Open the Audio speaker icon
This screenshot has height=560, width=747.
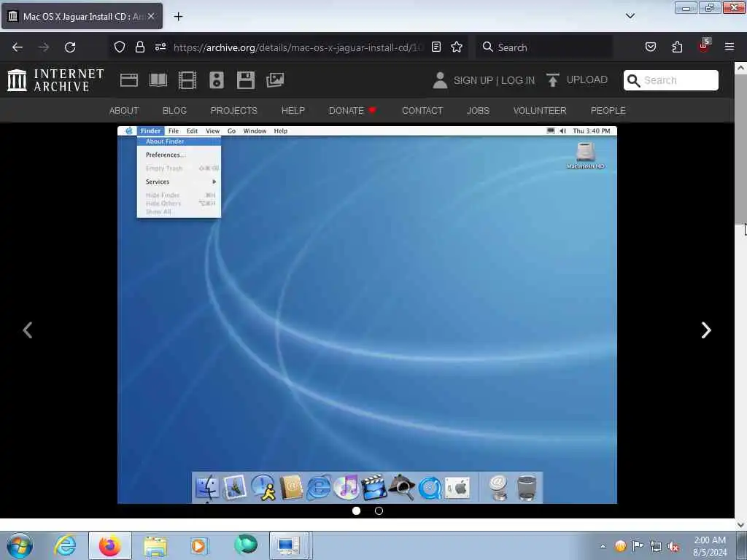tap(216, 80)
